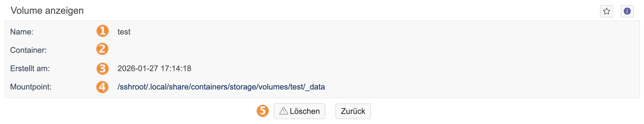Image resolution: width=644 pixels, height=124 pixels.
Task: Click the star favorite icon
Action: (606, 12)
